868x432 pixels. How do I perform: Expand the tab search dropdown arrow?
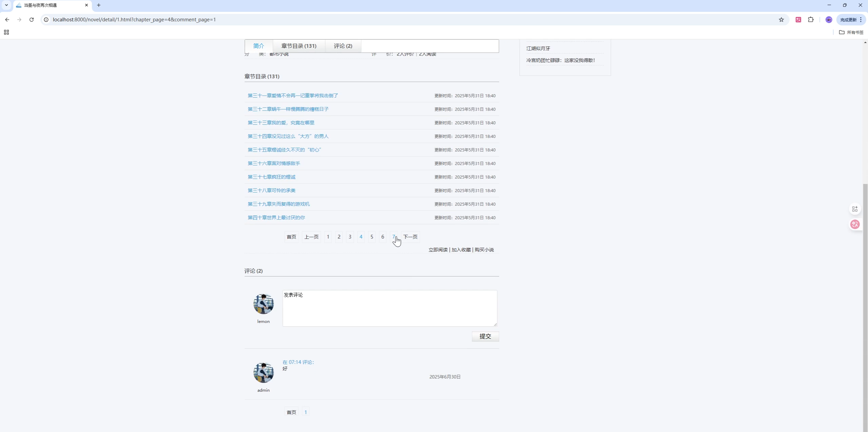[x=6, y=5]
